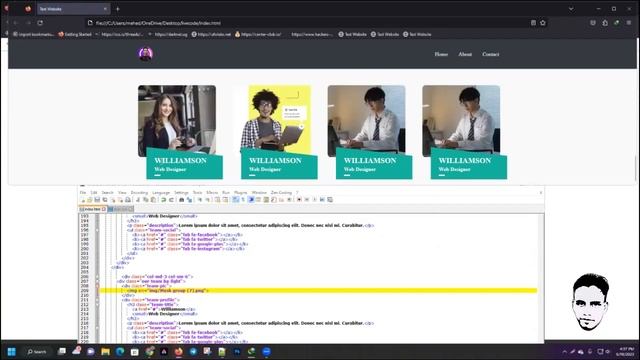Toggle Show All Characters icon in Notepad++
640x360 pixels.
(x=243, y=200)
